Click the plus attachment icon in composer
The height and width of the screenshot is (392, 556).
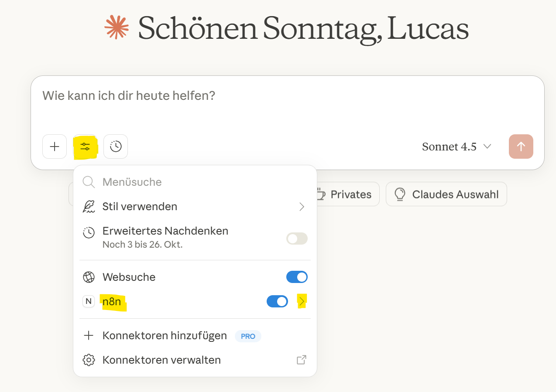click(55, 147)
